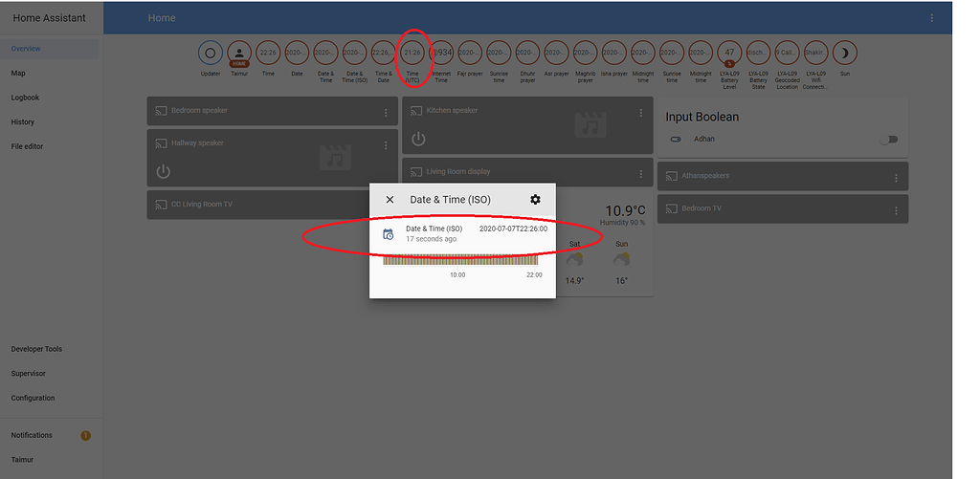This screenshot has height=479, width=980.
Task: Open the Sun moon-icon badge
Action: (844, 54)
